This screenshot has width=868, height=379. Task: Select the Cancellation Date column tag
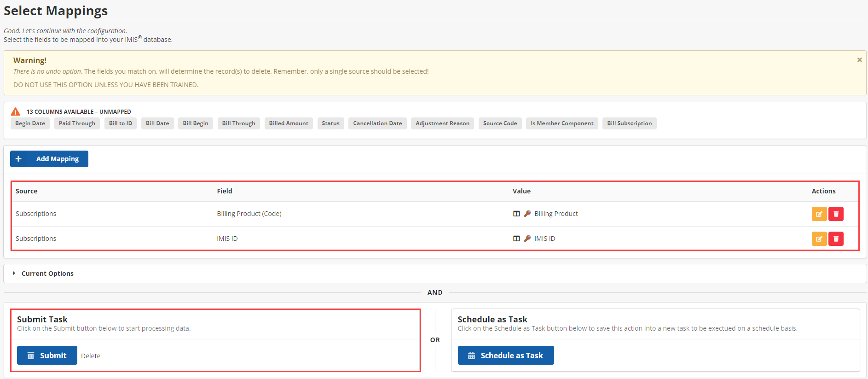coord(377,123)
